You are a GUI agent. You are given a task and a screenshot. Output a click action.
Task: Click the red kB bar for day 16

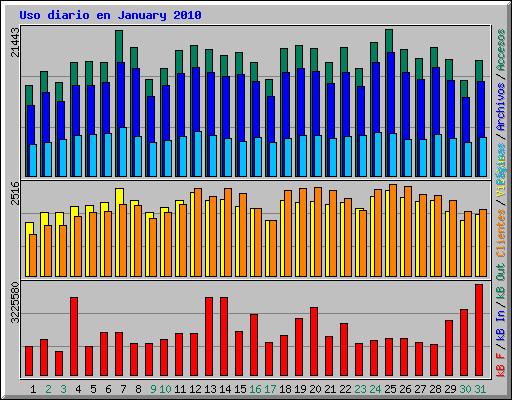click(254, 345)
